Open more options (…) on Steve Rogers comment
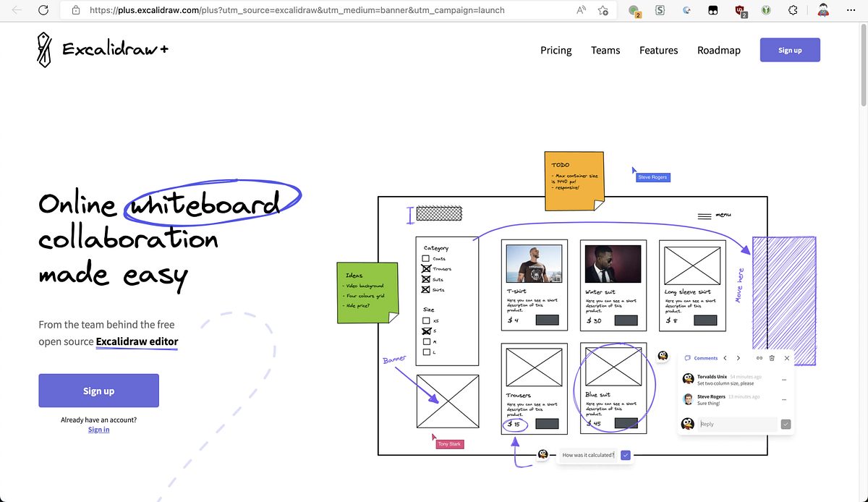Screen dimensions: 868x502 784,399
